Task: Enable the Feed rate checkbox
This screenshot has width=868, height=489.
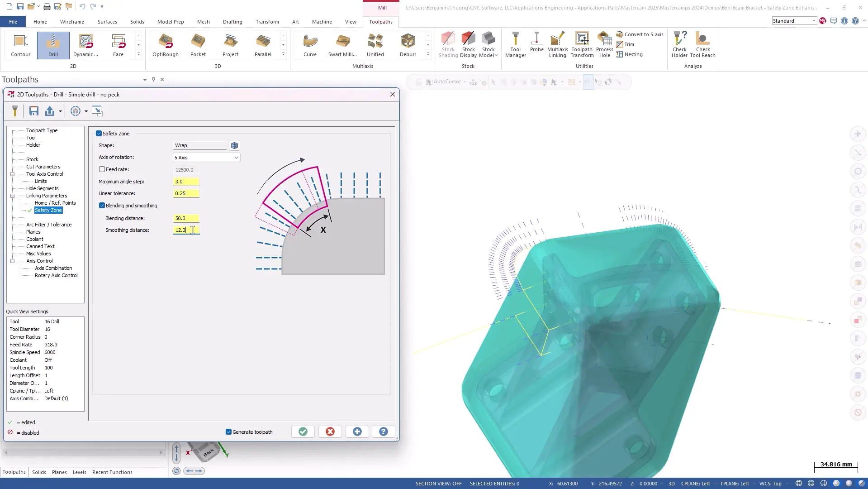Action: click(x=102, y=169)
